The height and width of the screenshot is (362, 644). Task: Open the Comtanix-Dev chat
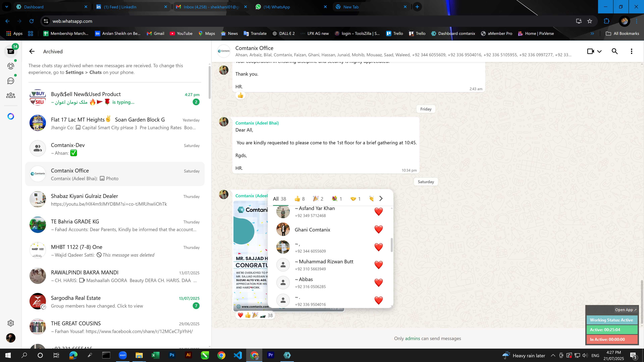pyautogui.click(x=115, y=149)
